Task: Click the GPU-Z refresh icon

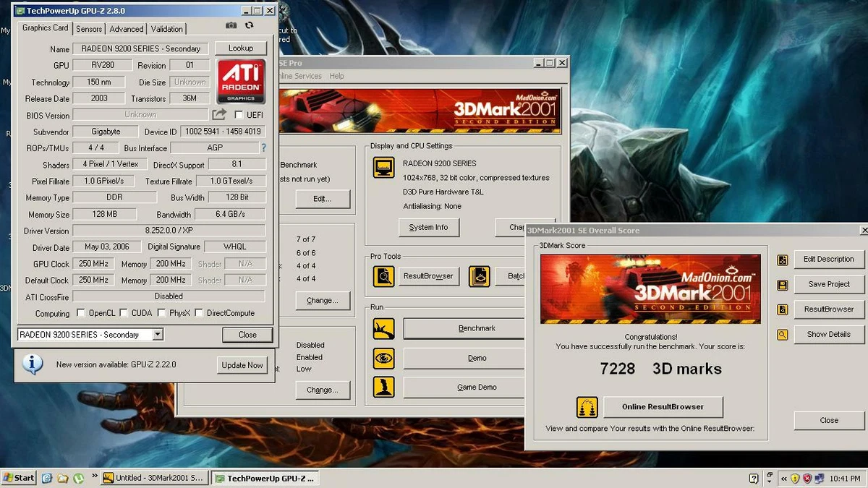Action: coord(250,25)
